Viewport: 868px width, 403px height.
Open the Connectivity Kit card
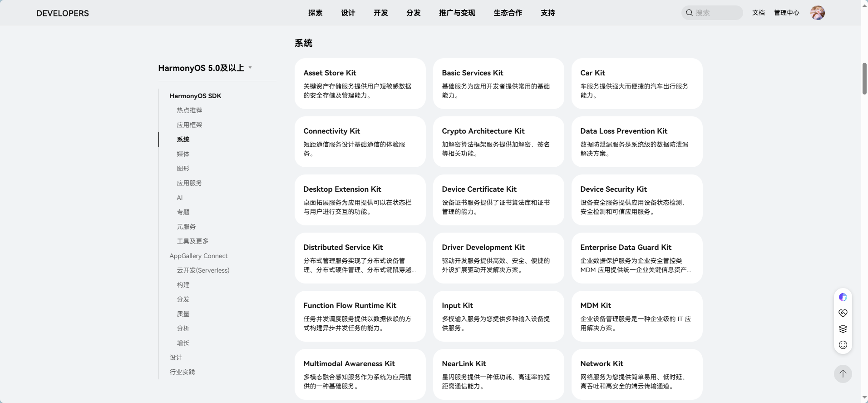point(360,142)
